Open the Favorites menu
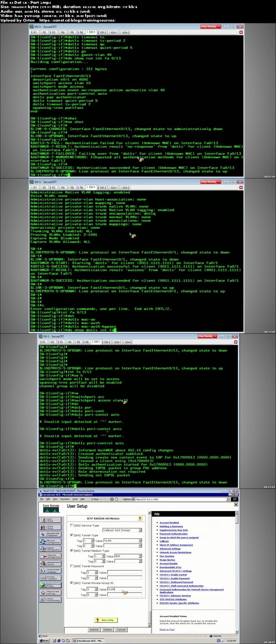This screenshot has height=644, width=276. [x=65, y=499]
